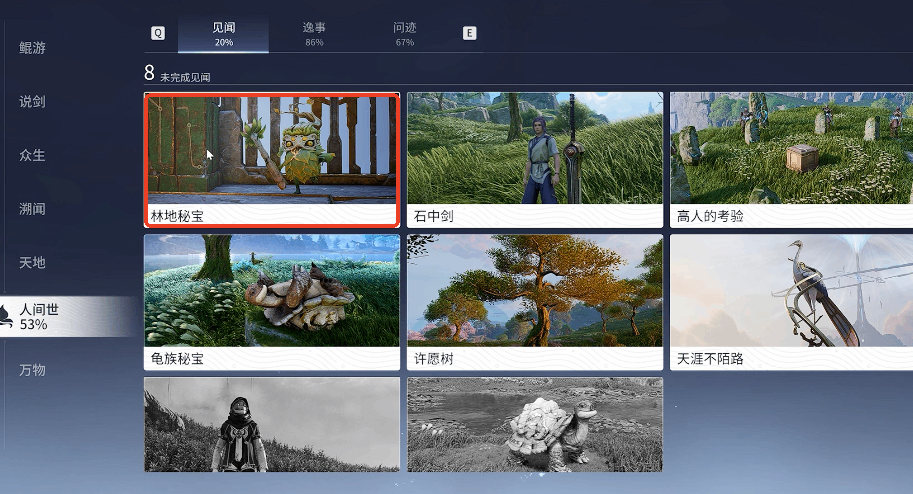The image size is (913, 494).
Task: Select 鲲游 in the sidebar
Action: click(x=32, y=48)
